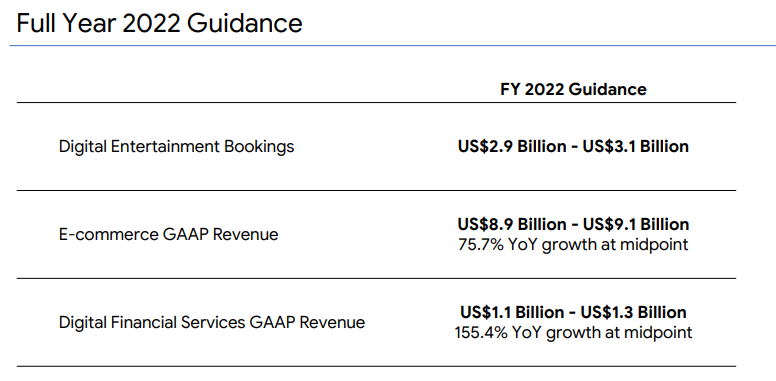Click the US$9.1 Billion upper bound figure
This screenshot has width=776, height=381.
(x=636, y=224)
